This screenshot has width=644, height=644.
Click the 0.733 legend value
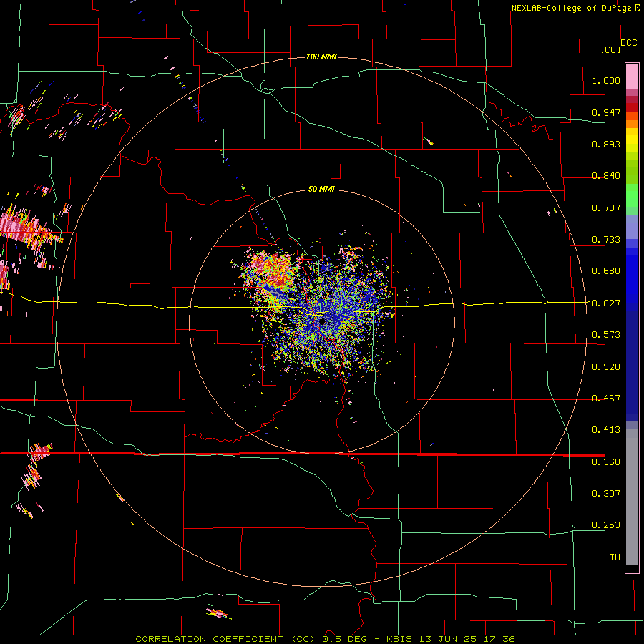pyautogui.click(x=606, y=240)
